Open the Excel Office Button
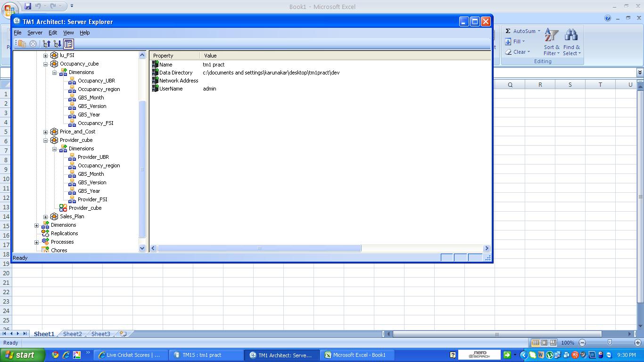Viewport: 644px width, 362px height. click(9, 9)
